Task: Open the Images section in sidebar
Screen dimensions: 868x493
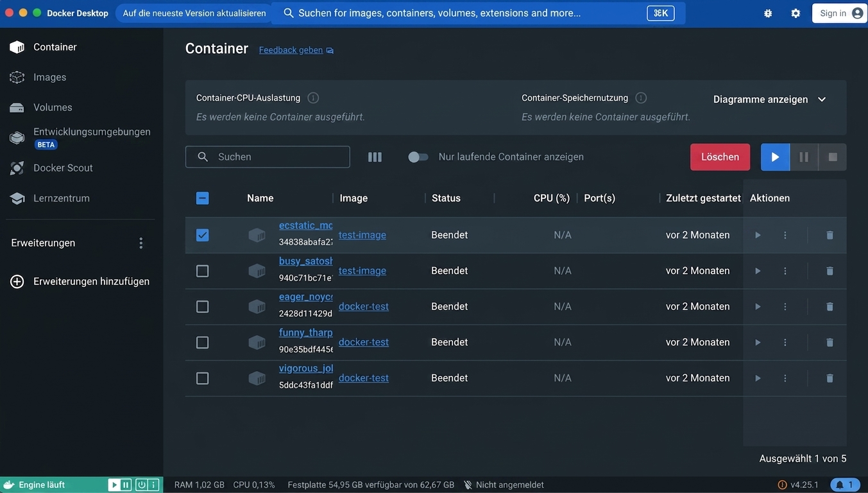Action: (x=81, y=77)
